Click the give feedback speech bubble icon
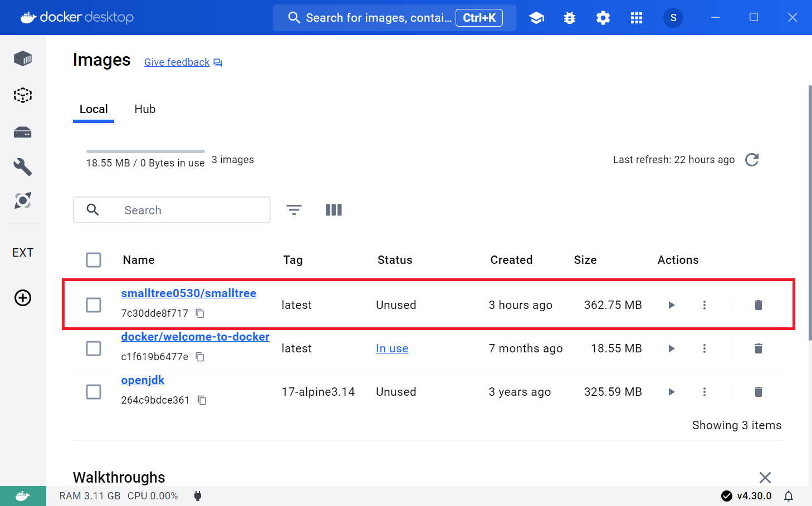Image resolution: width=812 pixels, height=506 pixels. coord(218,62)
